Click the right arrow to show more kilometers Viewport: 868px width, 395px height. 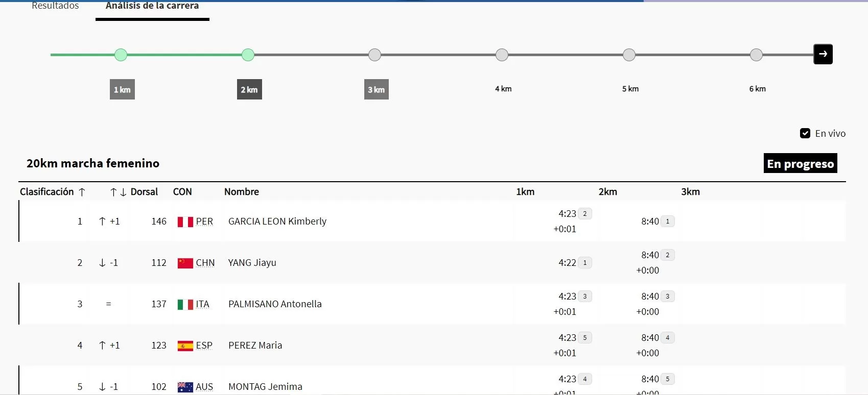pos(823,54)
